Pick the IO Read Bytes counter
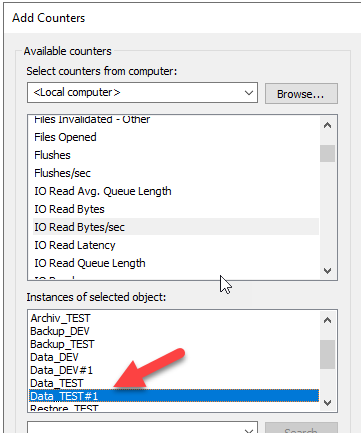Screen dimensions: 361x433 click(x=69, y=209)
